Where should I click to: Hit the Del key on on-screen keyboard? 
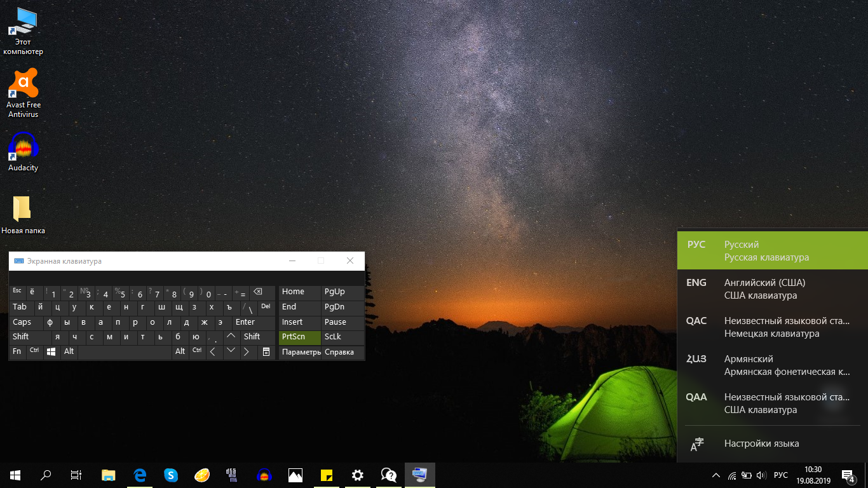(266, 307)
